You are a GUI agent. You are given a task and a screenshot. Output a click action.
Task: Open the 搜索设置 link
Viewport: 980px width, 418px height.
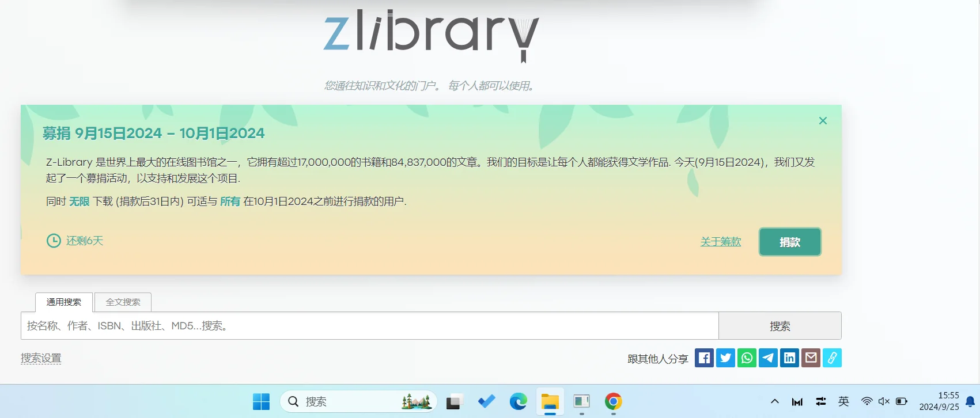41,358
